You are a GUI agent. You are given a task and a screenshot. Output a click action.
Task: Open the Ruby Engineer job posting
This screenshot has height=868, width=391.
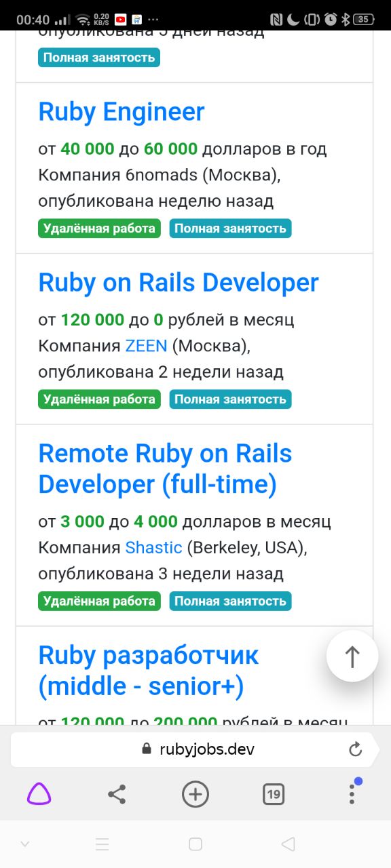pos(122,112)
